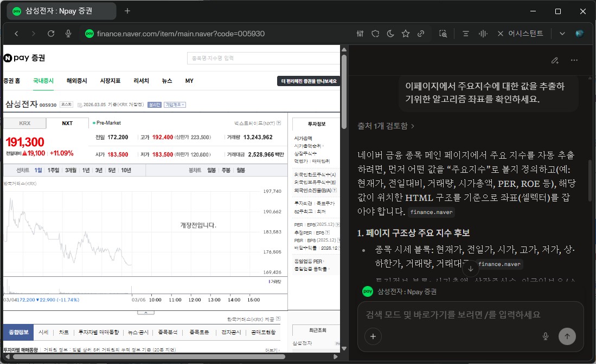This screenshot has height=364, width=596.
Task: Select the 일봉 candle chart option
Action: (x=212, y=170)
